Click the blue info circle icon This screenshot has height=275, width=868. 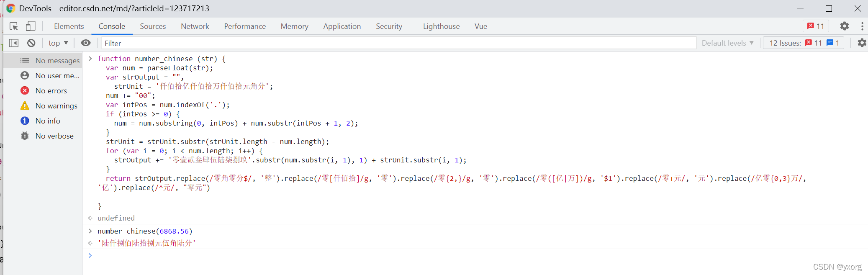tap(25, 121)
